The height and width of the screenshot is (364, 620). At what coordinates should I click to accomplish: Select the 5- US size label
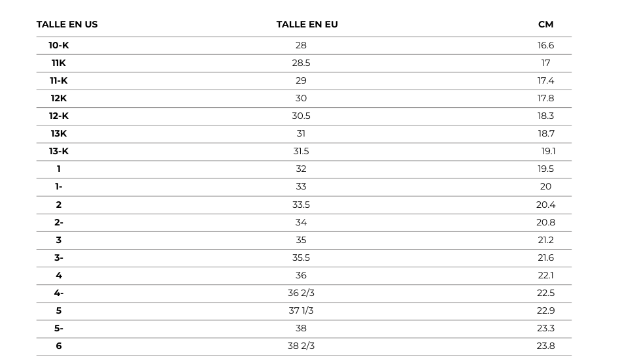[x=58, y=329]
